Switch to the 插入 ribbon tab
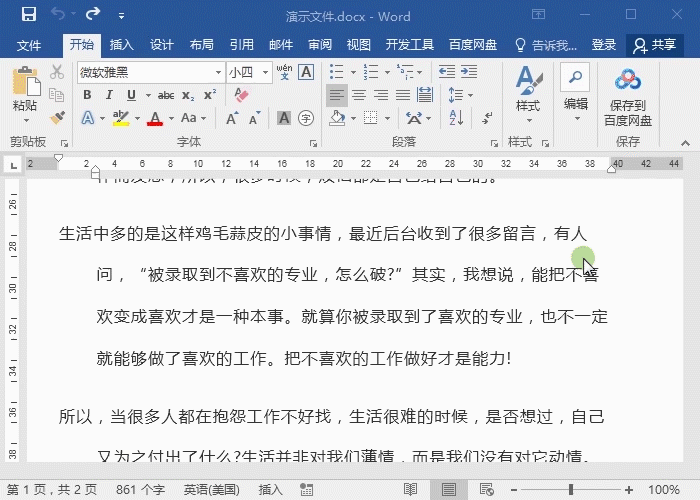 pos(121,45)
